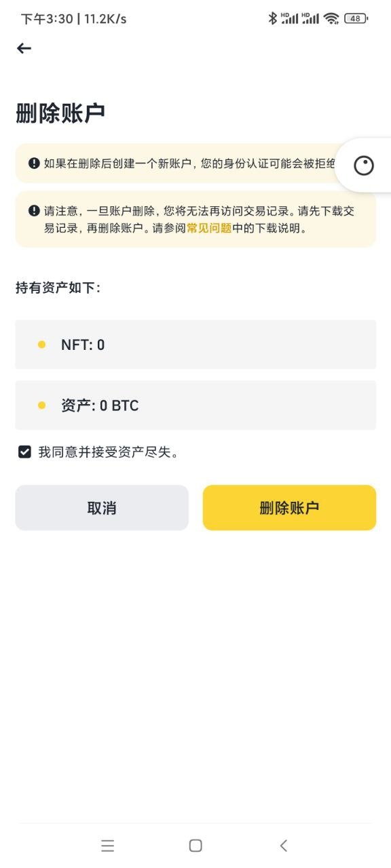Tap the recent apps icon in navigation bar
Viewport: 391px width, 868px height.
click(x=108, y=846)
